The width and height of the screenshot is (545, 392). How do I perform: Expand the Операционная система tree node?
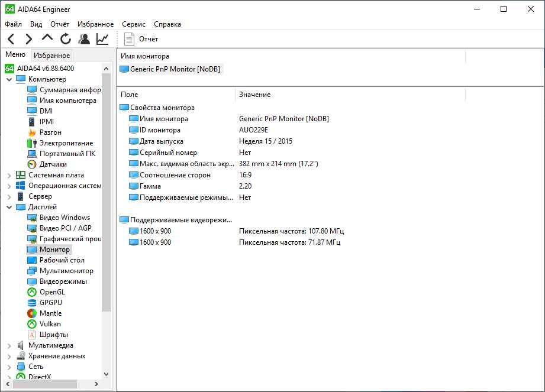pyautogui.click(x=9, y=186)
